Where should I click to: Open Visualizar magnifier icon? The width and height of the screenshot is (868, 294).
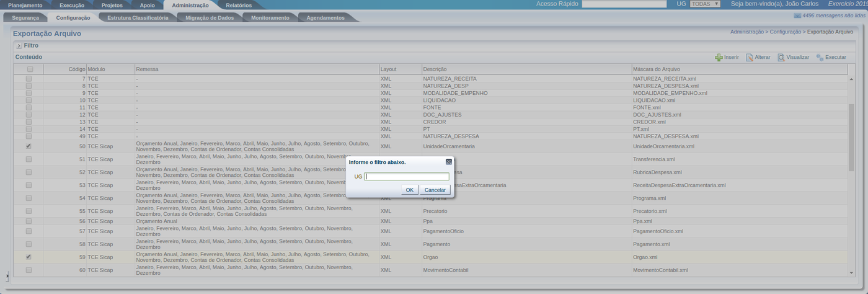[781, 57]
